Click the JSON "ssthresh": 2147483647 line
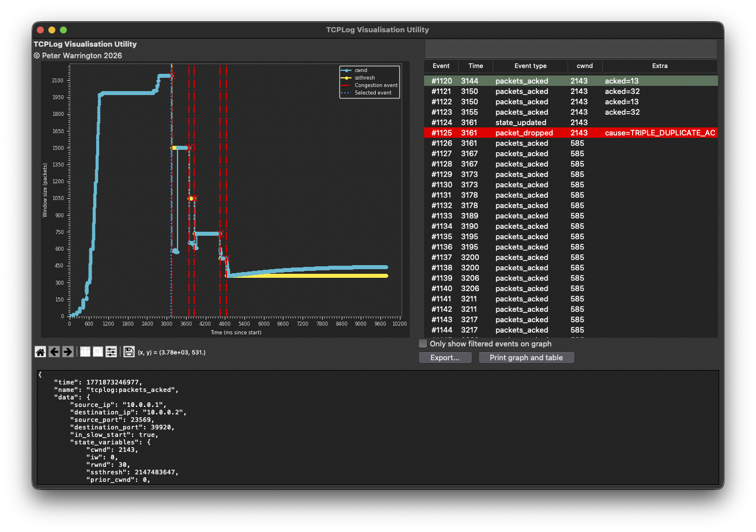 (132, 472)
